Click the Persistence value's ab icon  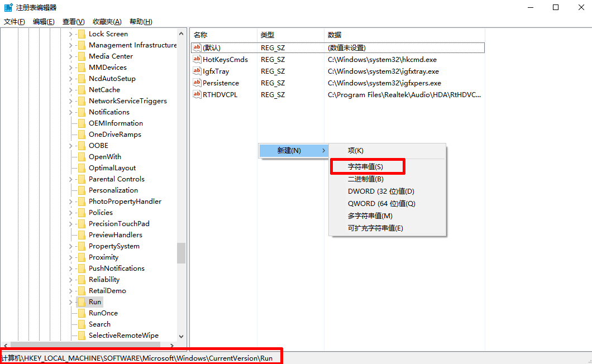197,83
